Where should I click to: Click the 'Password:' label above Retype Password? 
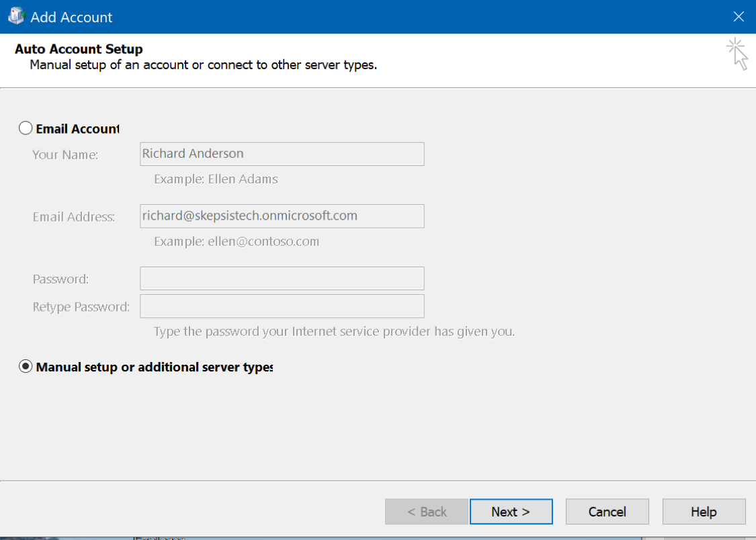click(60, 279)
